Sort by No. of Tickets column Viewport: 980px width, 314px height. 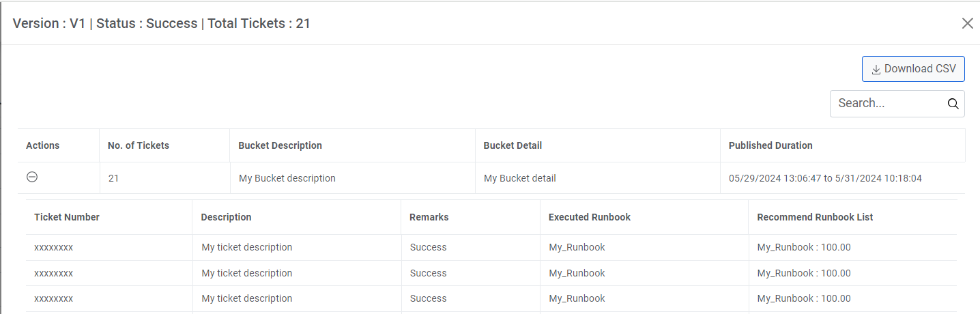click(x=139, y=145)
